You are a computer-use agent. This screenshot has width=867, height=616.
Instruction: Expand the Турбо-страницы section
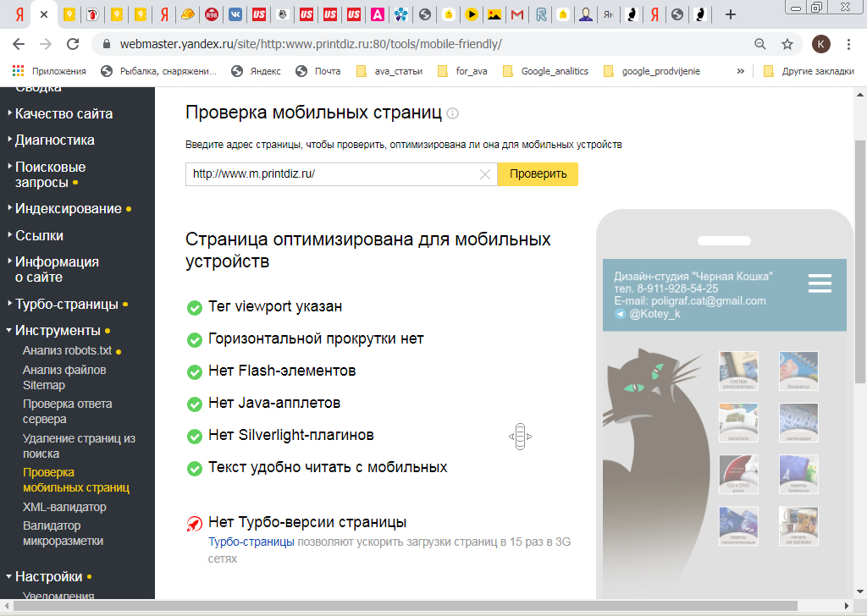[x=66, y=305]
